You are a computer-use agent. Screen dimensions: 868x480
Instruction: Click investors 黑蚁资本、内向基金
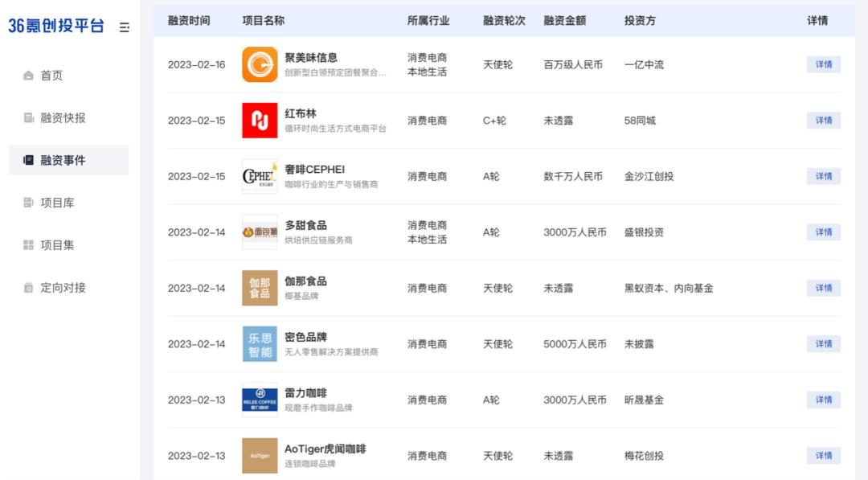669,289
